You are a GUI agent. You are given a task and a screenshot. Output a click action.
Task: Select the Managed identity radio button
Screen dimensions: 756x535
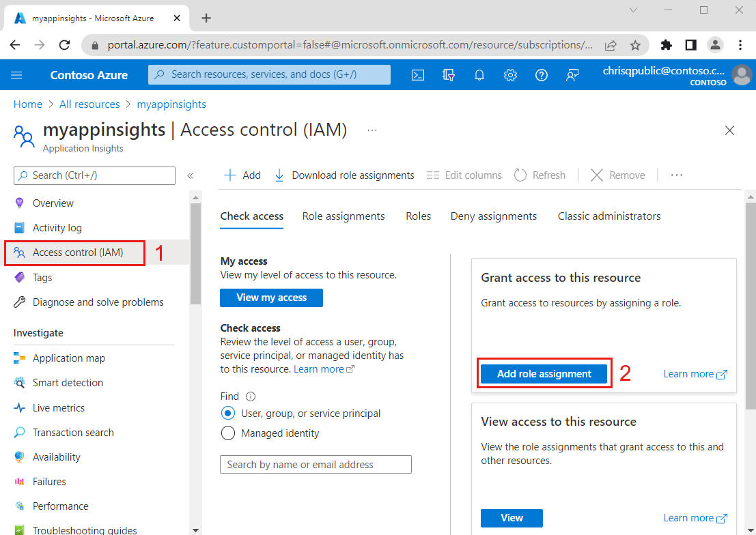coord(228,433)
